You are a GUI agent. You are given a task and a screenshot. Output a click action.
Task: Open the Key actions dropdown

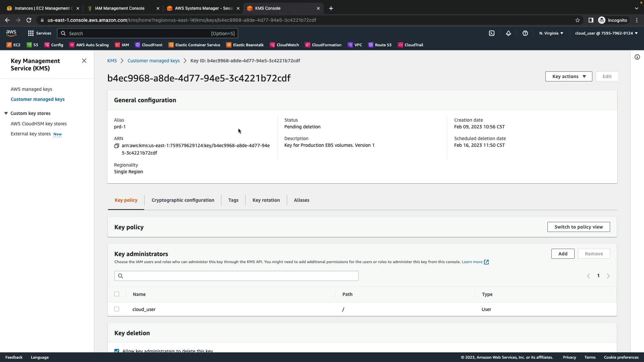click(569, 76)
